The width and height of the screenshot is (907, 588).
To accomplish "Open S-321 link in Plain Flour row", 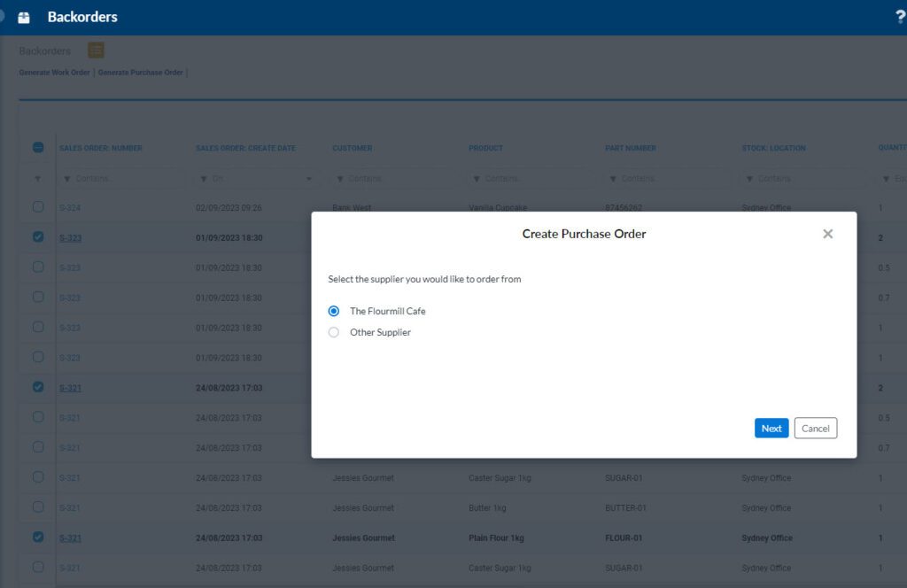I will [70, 538].
